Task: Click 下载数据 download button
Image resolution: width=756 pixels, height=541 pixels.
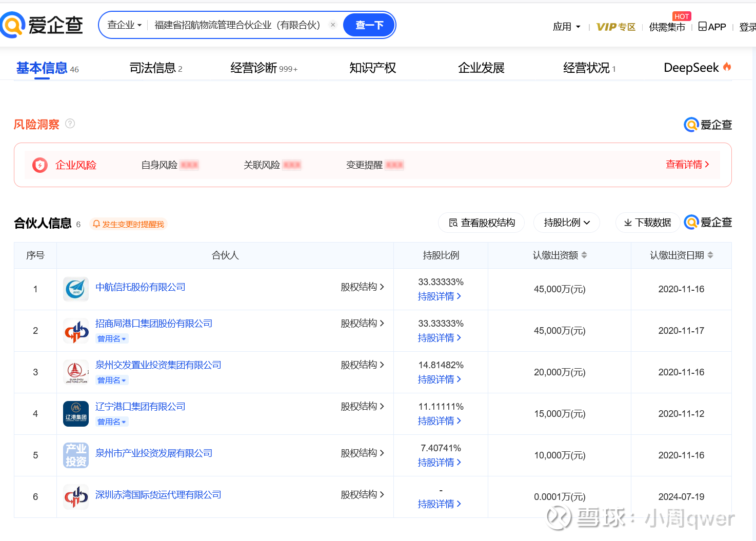Action: click(x=647, y=223)
